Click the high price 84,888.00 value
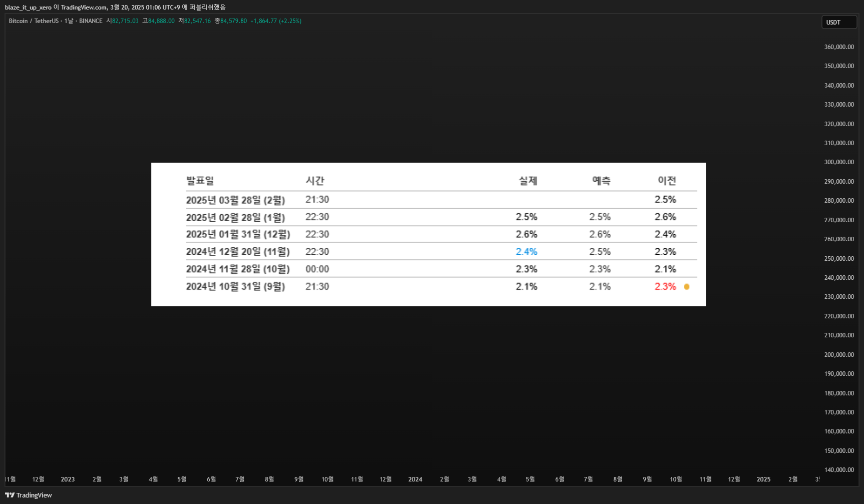Viewport: 864px width, 504px height. (x=161, y=21)
